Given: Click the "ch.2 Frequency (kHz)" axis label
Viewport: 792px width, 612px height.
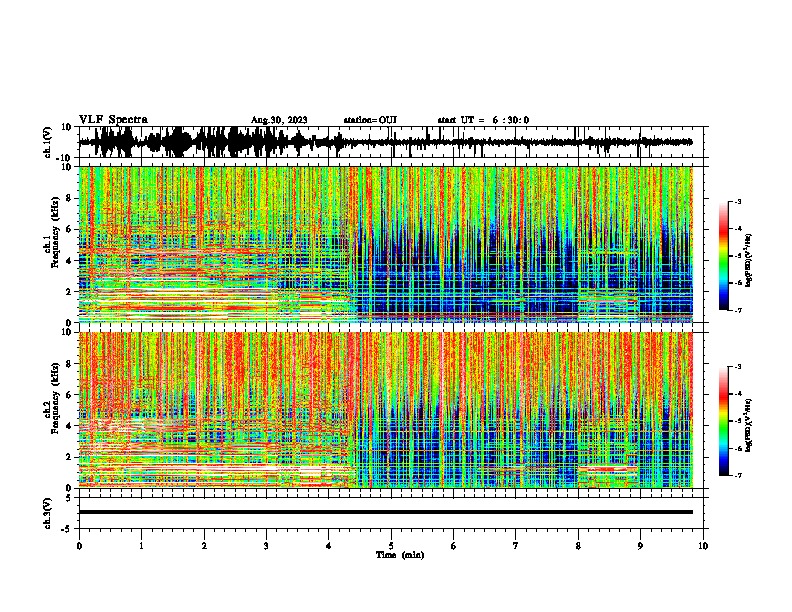Looking at the screenshot, I should 52,398.
